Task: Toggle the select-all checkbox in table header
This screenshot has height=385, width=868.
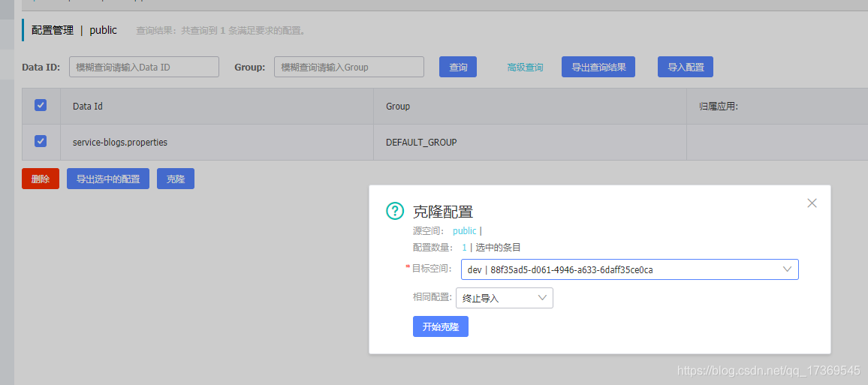Action: click(41, 105)
